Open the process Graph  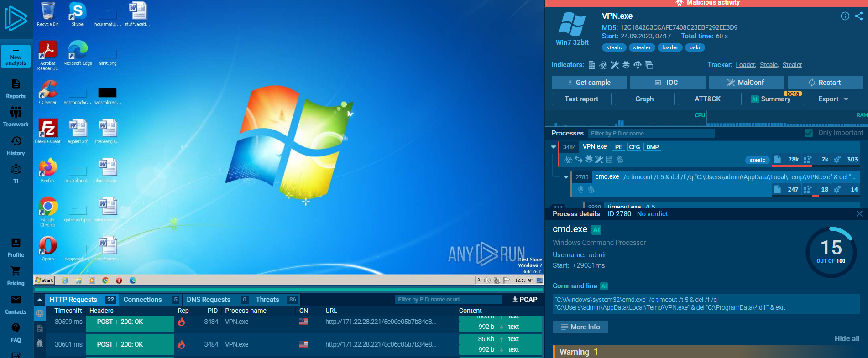(x=644, y=99)
